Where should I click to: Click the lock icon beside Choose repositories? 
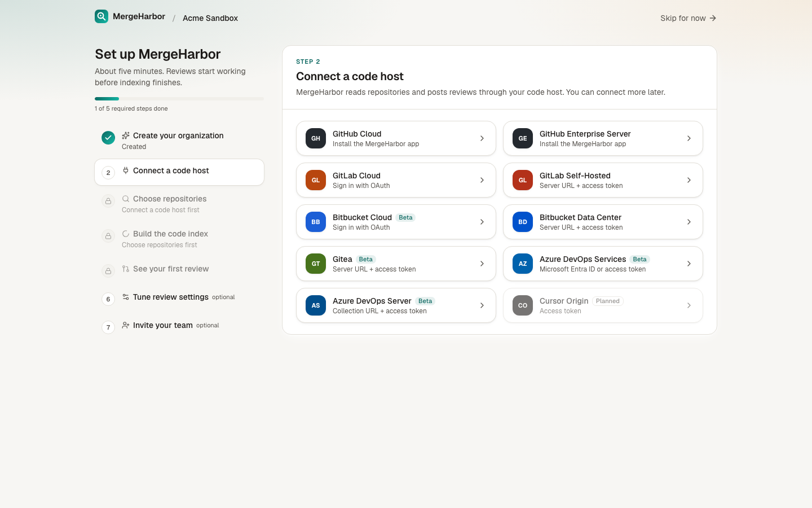coord(108,201)
